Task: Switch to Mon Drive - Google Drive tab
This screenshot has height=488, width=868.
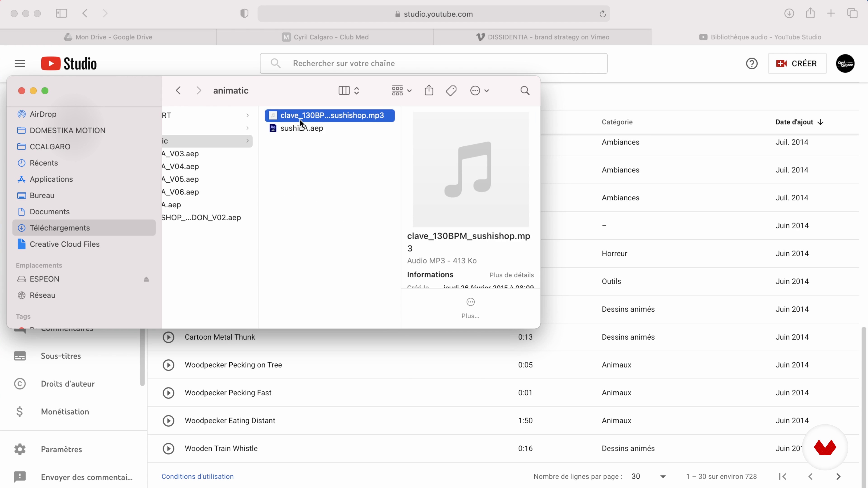Action: click(x=108, y=37)
